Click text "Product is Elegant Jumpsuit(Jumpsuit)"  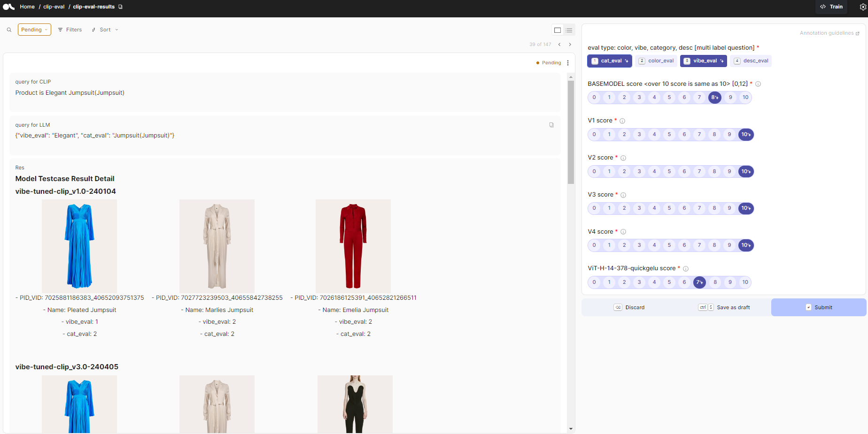(x=70, y=93)
